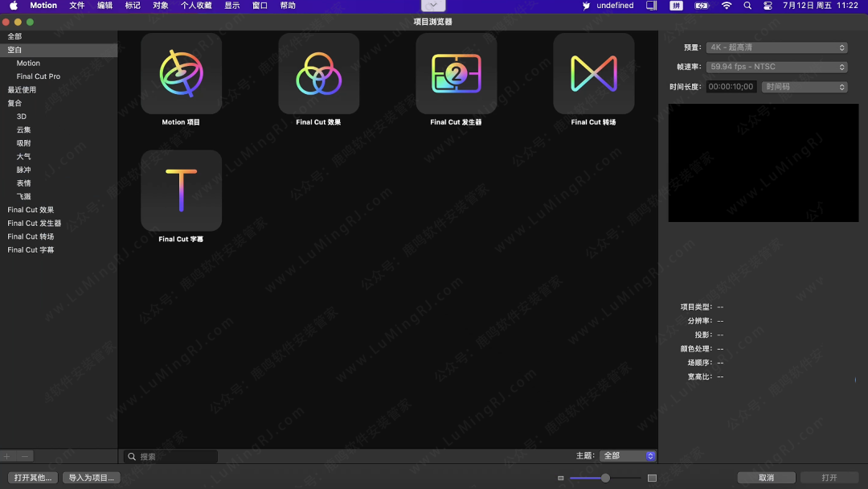Select the Motion 项目 icon

tap(181, 74)
